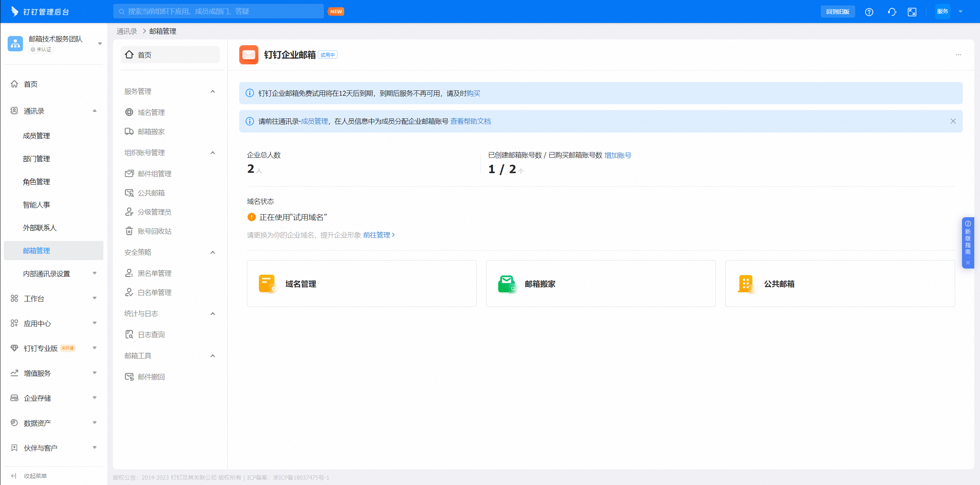The height and width of the screenshot is (485, 980).
Task: Click the orange 公共邮箱 building card icon
Action: tap(746, 284)
